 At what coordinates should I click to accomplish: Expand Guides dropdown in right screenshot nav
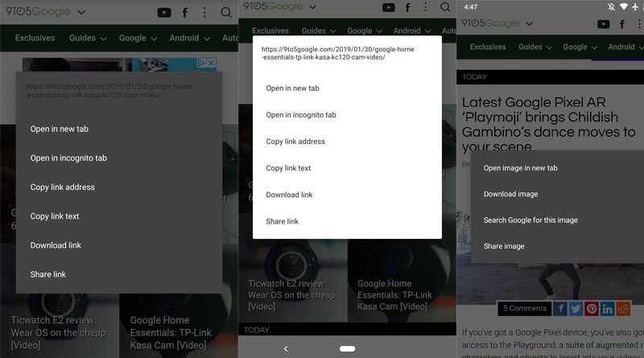535,47
